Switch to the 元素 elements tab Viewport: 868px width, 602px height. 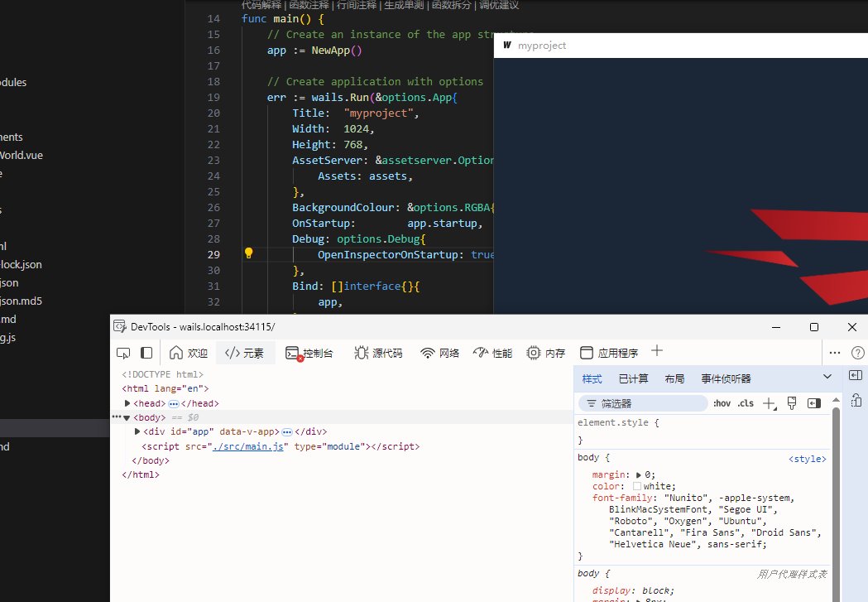tap(245, 353)
